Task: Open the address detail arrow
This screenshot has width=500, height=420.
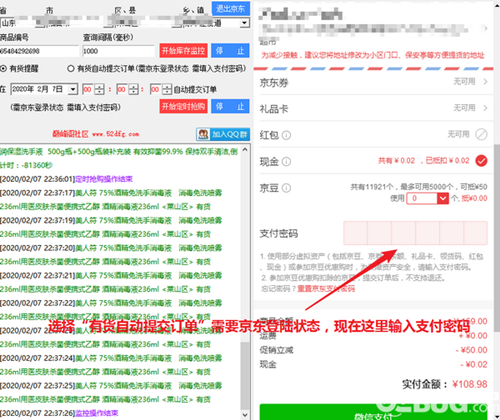Action: [x=486, y=28]
